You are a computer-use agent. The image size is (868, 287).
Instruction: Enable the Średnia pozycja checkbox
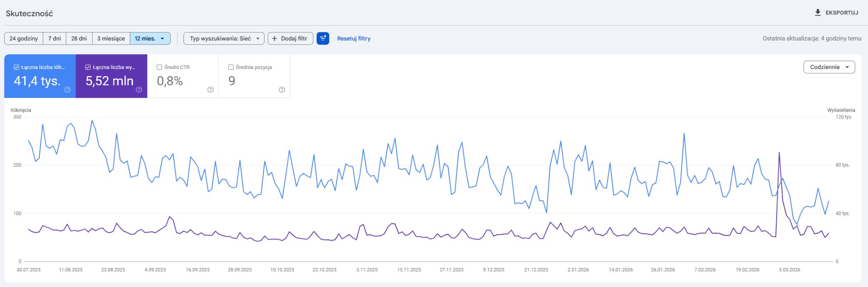231,67
